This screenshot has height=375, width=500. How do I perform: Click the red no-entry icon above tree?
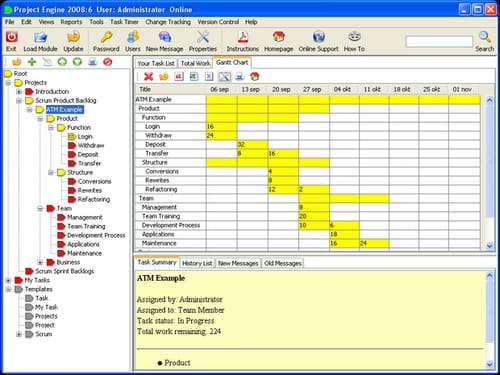[107, 62]
